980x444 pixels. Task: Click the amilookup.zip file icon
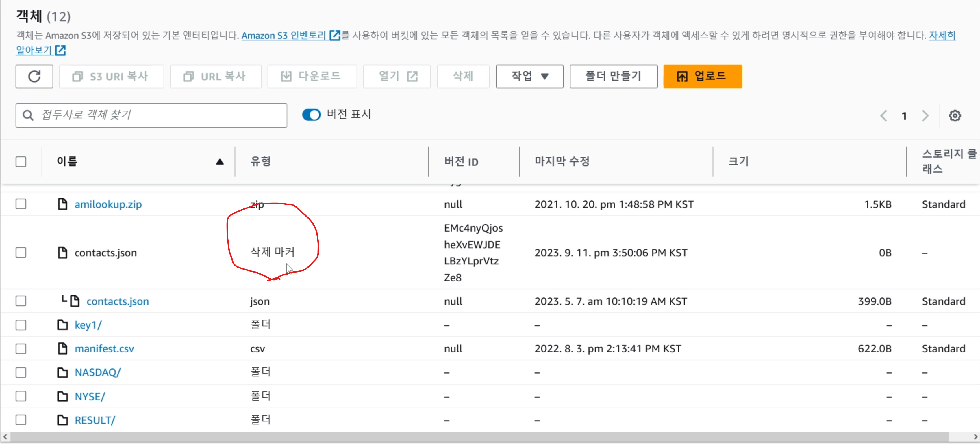click(x=62, y=204)
